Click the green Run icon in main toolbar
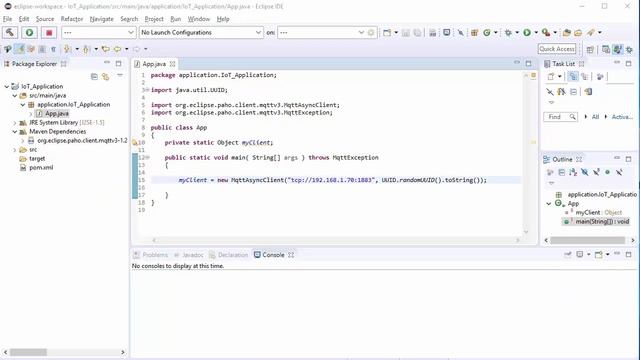This screenshot has height=360, width=640. tap(527, 33)
